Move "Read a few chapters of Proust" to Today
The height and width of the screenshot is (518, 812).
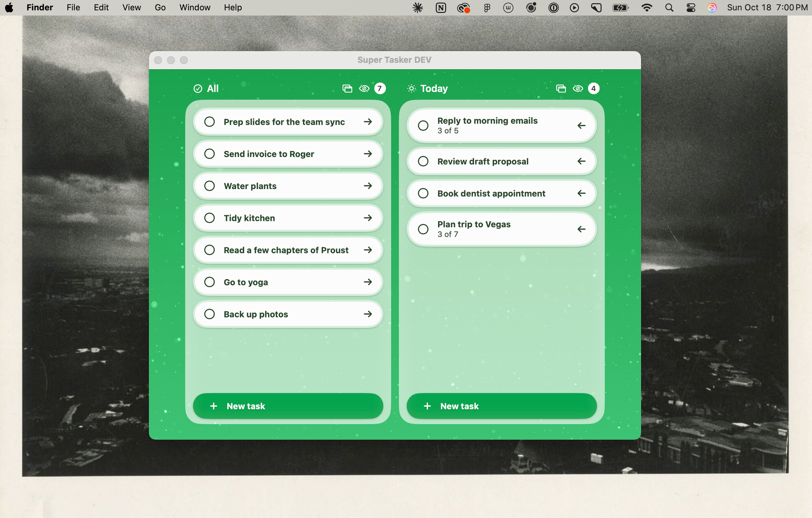(368, 250)
